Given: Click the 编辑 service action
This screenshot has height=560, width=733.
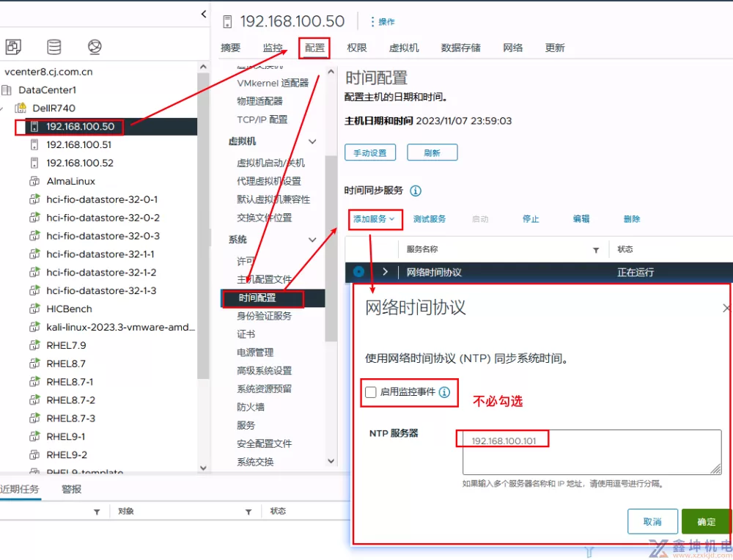Looking at the screenshot, I should tap(581, 218).
